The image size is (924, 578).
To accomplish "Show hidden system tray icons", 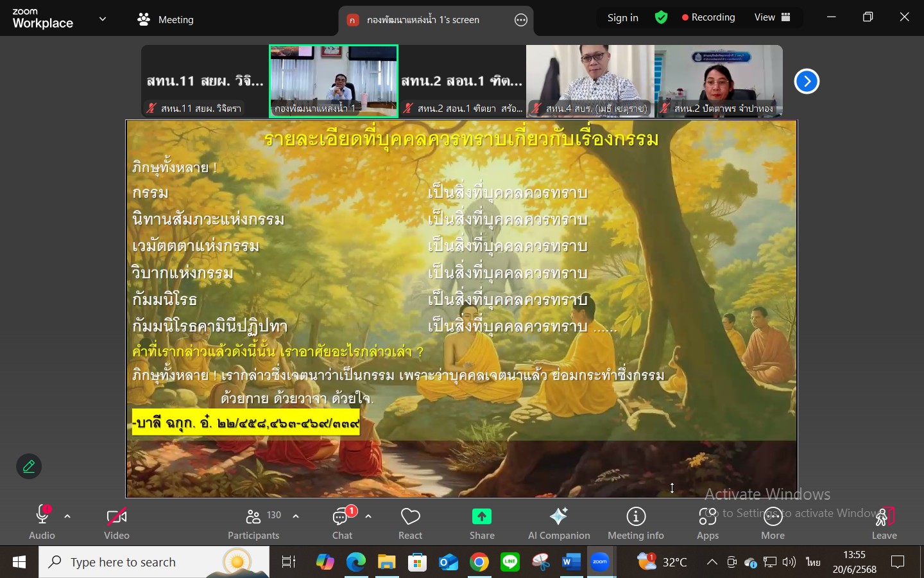I will point(712,563).
